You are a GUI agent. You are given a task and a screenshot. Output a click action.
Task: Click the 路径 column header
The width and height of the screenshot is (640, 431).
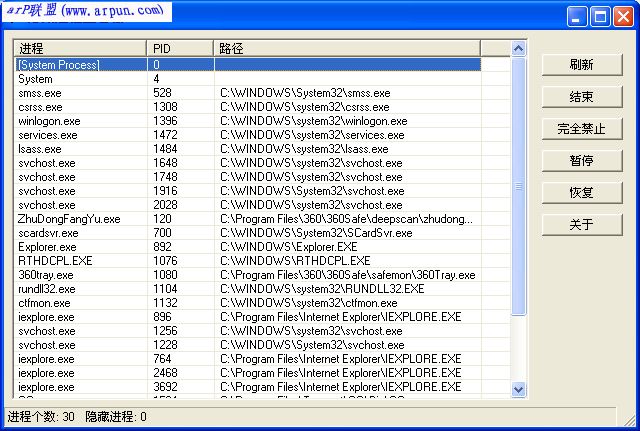point(346,48)
